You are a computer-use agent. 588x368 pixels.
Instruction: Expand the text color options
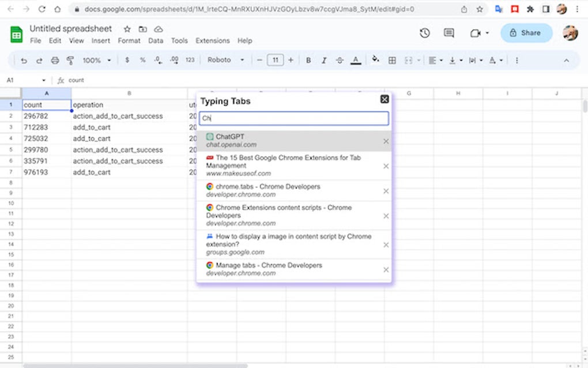coord(356,60)
